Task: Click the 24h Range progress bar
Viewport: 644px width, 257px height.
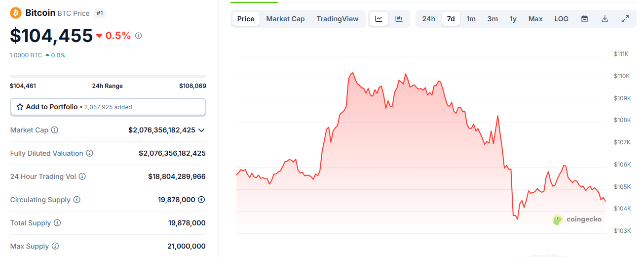Action: [x=108, y=77]
